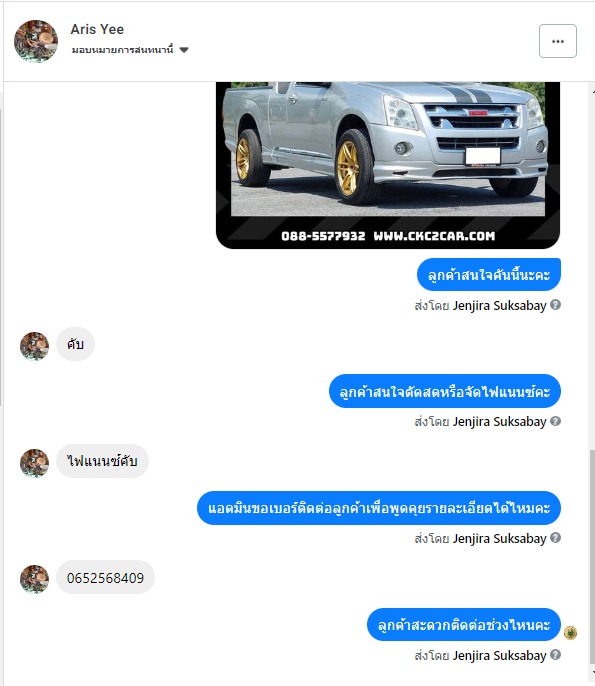Click avatar next to the phone number message
Viewport: 595px width, 686px height.
pos(35,579)
